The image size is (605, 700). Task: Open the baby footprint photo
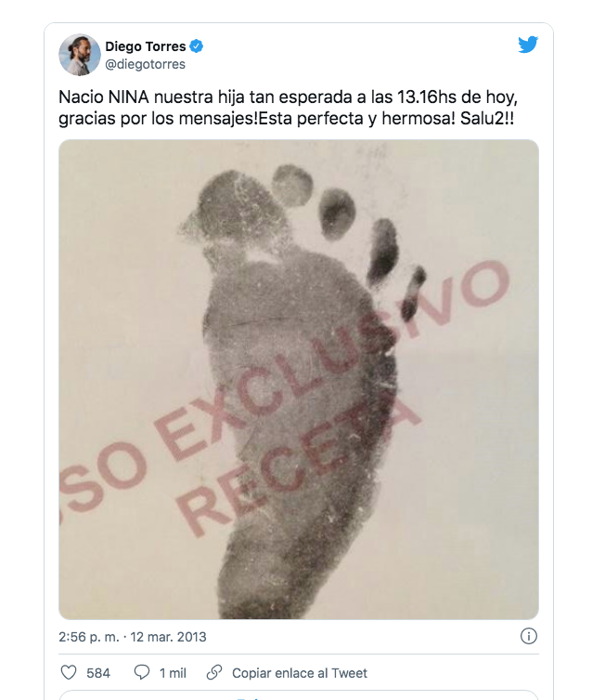click(x=299, y=379)
